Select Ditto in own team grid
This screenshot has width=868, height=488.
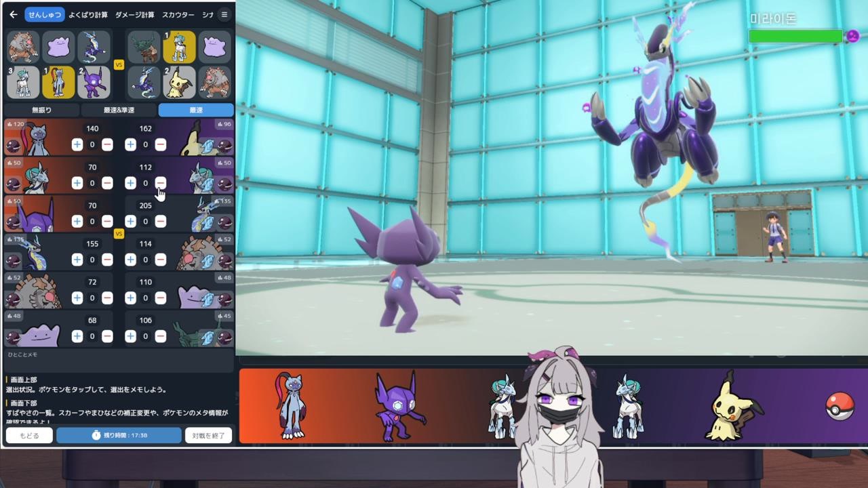click(59, 47)
